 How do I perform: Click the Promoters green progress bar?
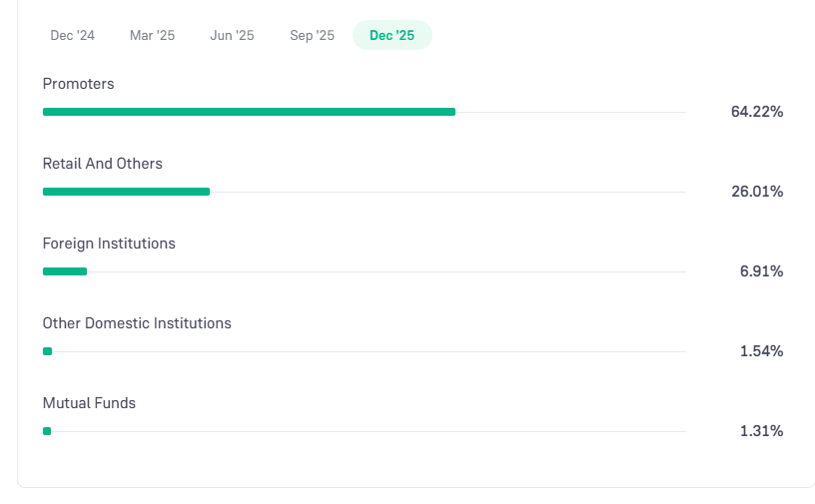coord(249,112)
